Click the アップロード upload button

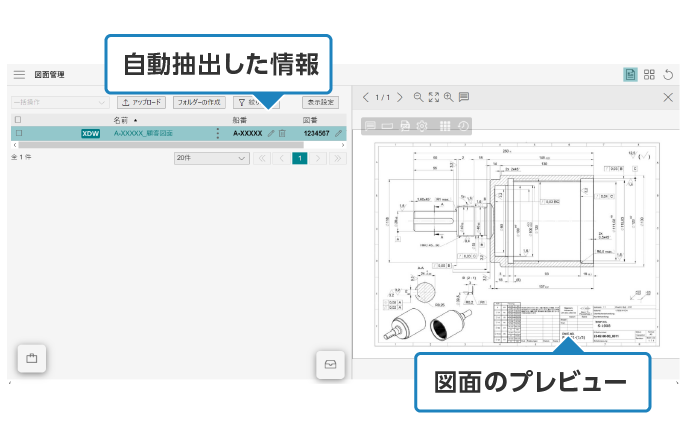click(x=141, y=102)
